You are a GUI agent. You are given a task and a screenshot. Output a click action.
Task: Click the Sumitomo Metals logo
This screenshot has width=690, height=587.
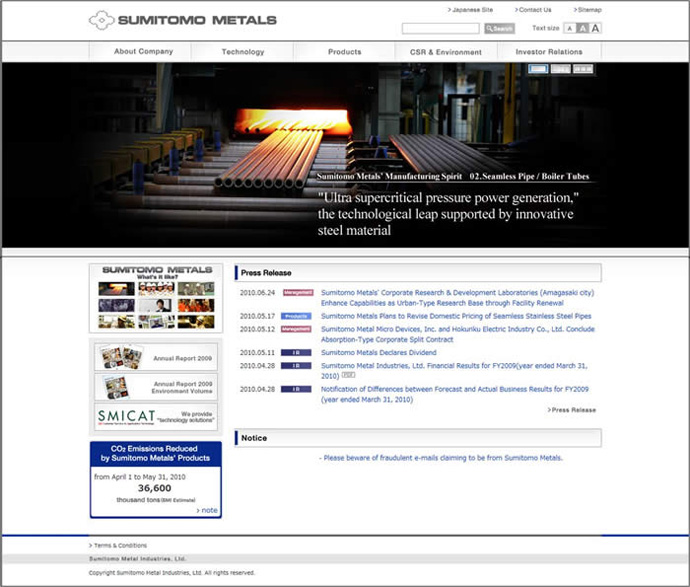point(183,20)
